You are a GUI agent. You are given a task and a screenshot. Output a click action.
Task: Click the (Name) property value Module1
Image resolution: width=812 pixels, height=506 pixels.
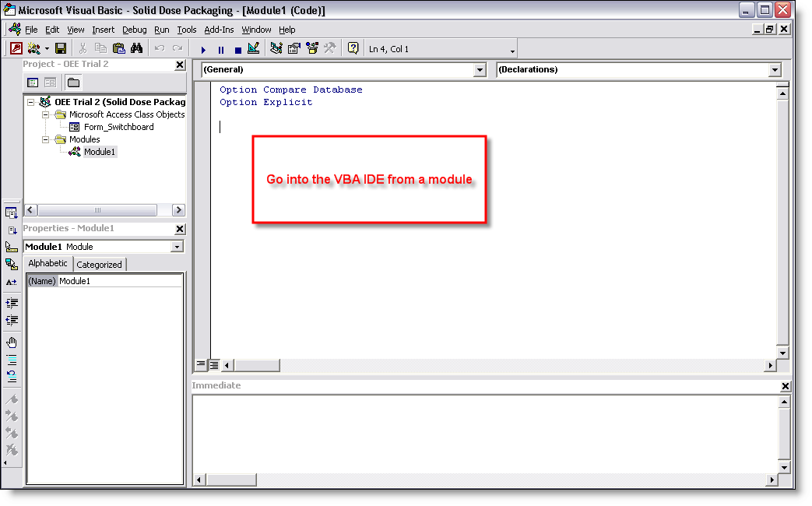click(120, 281)
